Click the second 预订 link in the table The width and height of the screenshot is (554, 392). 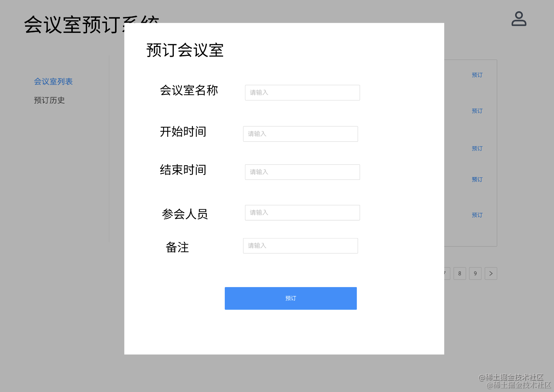pyautogui.click(x=477, y=111)
